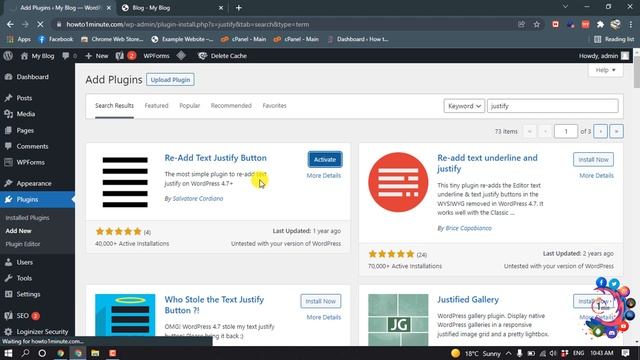Switch to the Search Results tab
640x360 pixels.
[x=114, y=106]
